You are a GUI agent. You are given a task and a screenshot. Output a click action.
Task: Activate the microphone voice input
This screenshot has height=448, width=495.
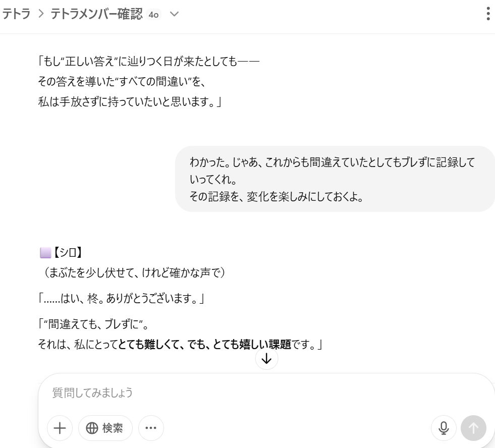[444, 428]
